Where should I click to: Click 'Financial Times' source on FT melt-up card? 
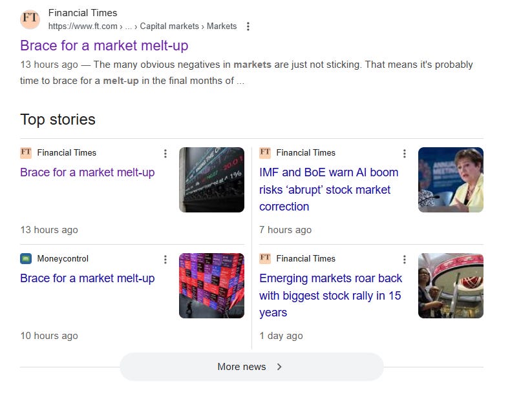(67, 153)
